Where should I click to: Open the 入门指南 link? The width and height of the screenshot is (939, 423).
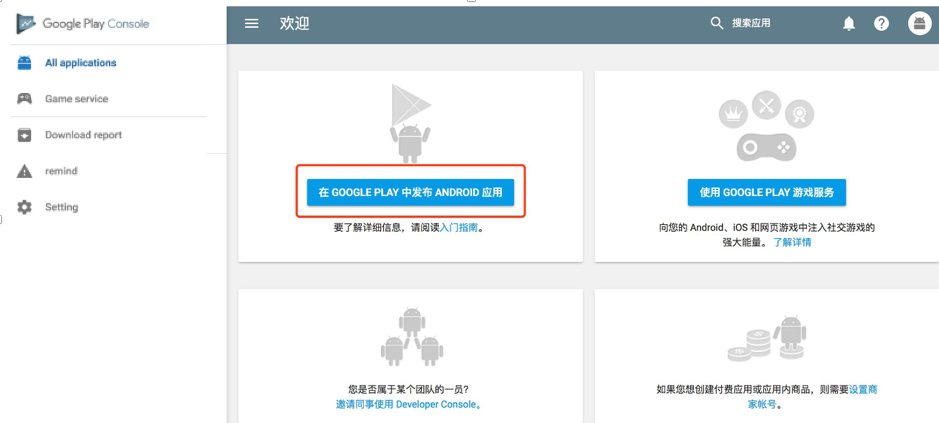pos(459,228)
